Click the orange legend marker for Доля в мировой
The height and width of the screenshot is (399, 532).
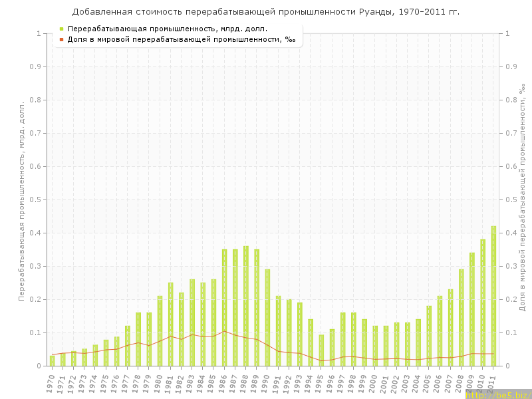[x=61, y=39]
